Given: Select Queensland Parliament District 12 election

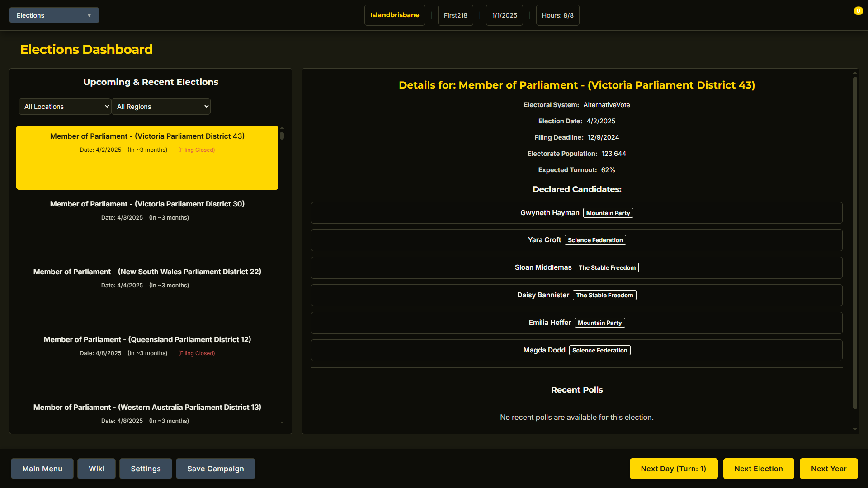Looking at the screenshot, I should pyautogui.click(x=147, y=346).
